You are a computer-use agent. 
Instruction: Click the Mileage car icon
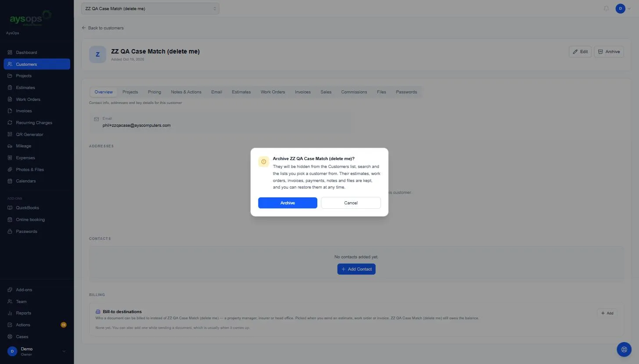[10, 146]
